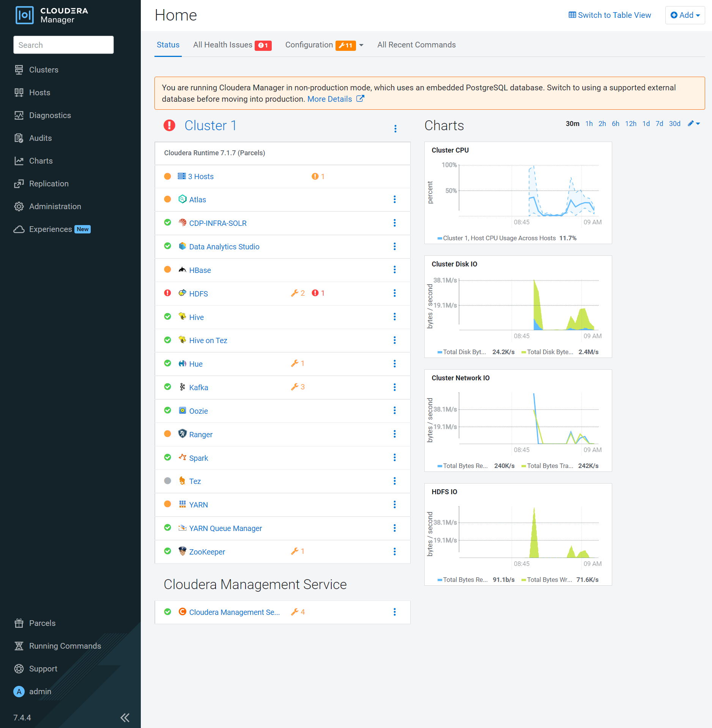Open the 3 Hosts link
Image resolution: width=712 pixels, height=728 pixels.
[201, 176]
